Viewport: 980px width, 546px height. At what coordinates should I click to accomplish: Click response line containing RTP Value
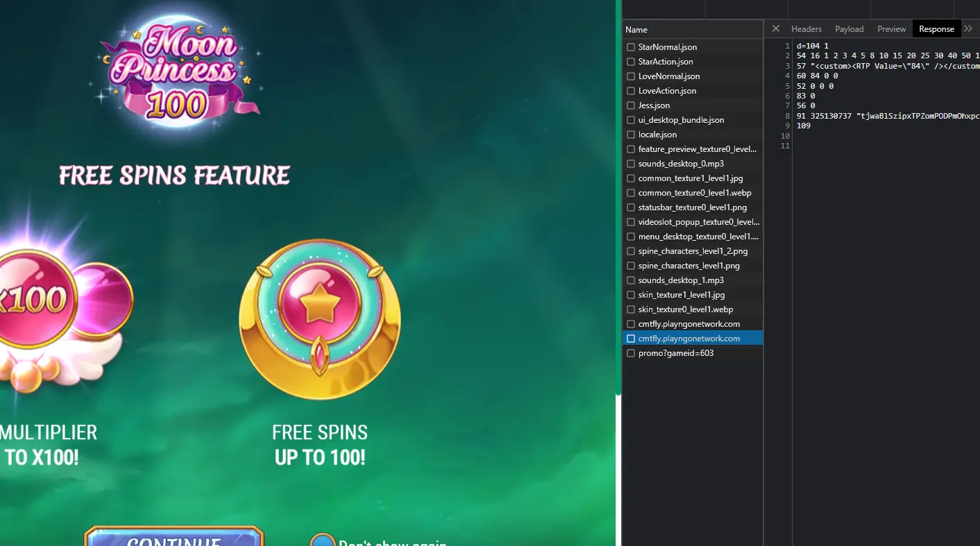pos(888,66)
